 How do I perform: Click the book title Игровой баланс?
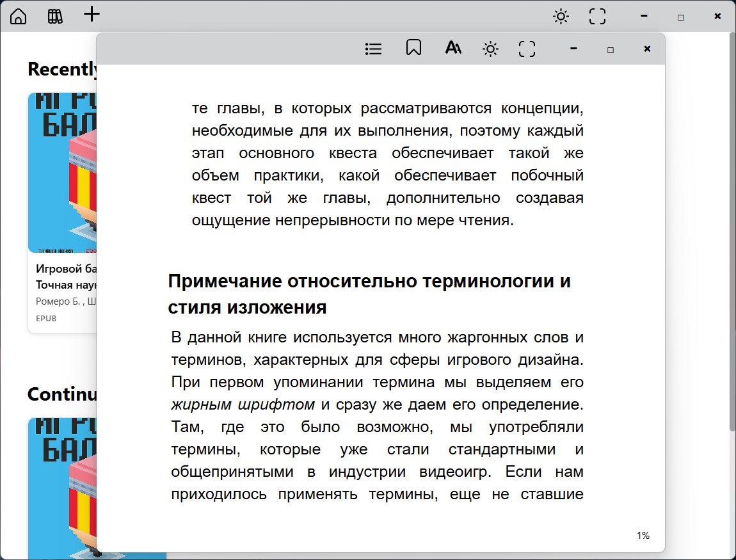[x=66, y=268]
